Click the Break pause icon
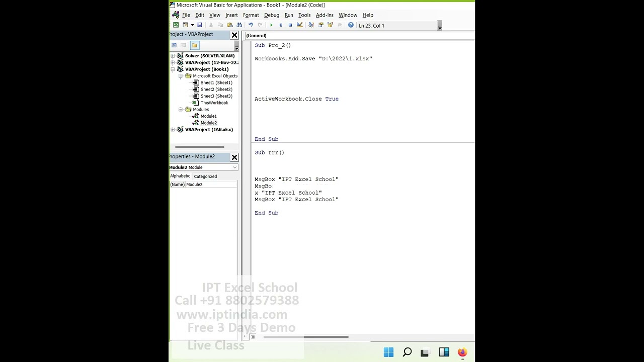This screenshot has height=362, width=644. tap(281, 25)
